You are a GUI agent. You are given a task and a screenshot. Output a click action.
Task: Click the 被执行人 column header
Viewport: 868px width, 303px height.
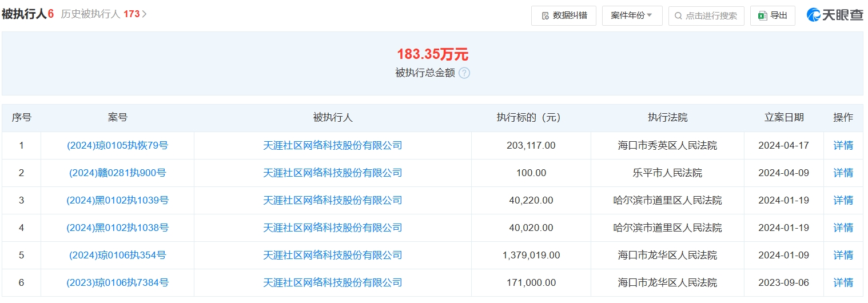coord(333,118)
